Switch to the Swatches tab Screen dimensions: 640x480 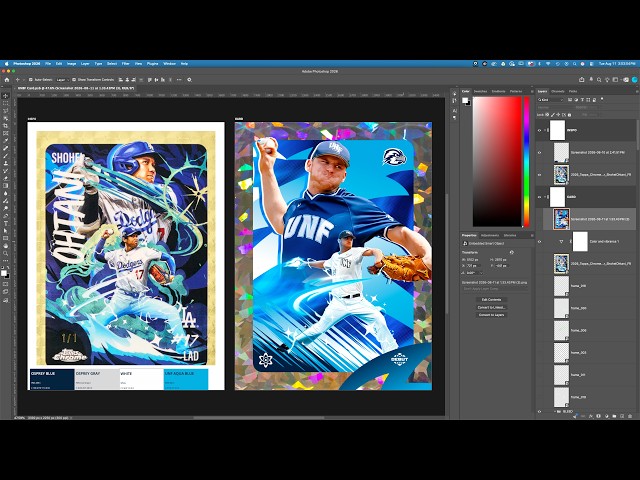(480, 91)
